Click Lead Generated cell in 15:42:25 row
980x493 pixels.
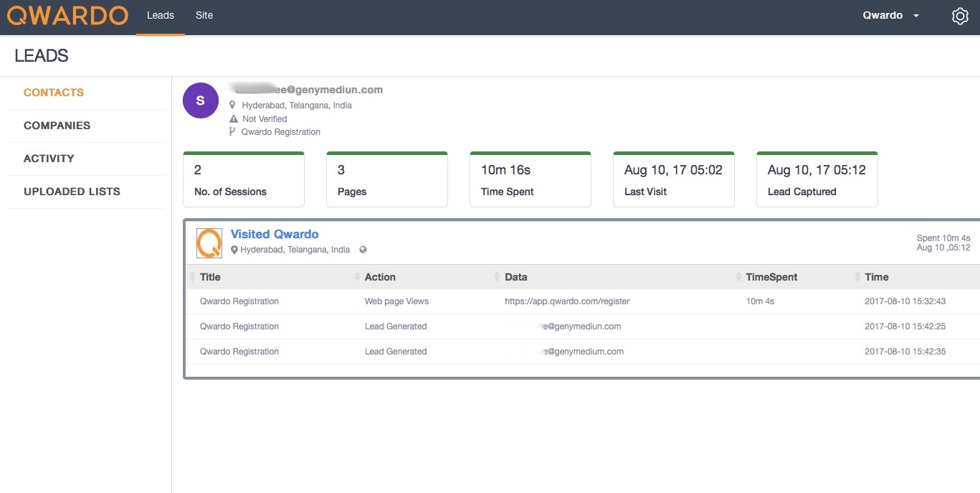point(396,327)
